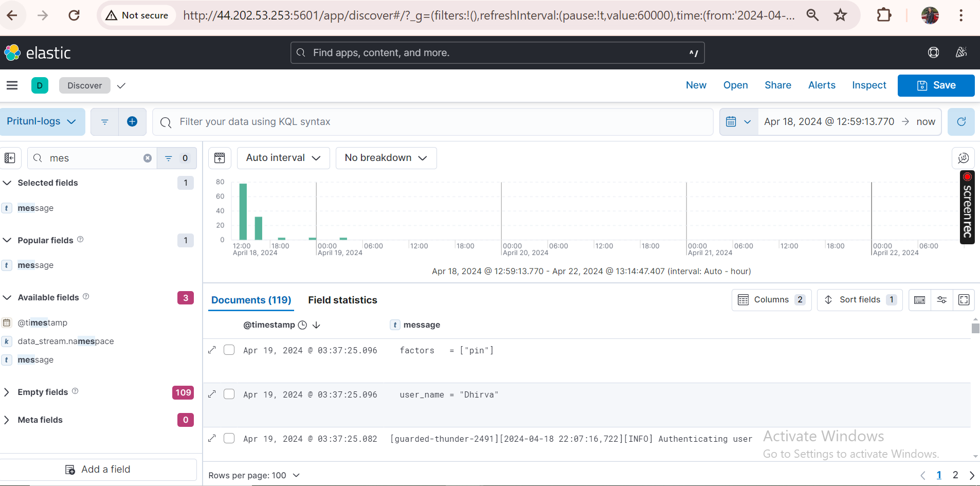Select the checkbox for the factors row
Viewport: 980px width, 486px height.
229,350
